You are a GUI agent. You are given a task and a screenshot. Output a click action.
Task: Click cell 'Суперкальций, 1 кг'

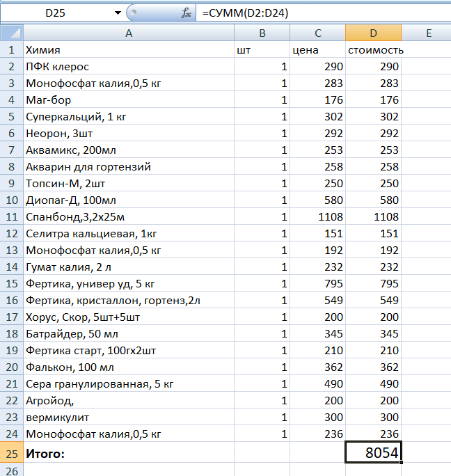click(x=129, y=116)
